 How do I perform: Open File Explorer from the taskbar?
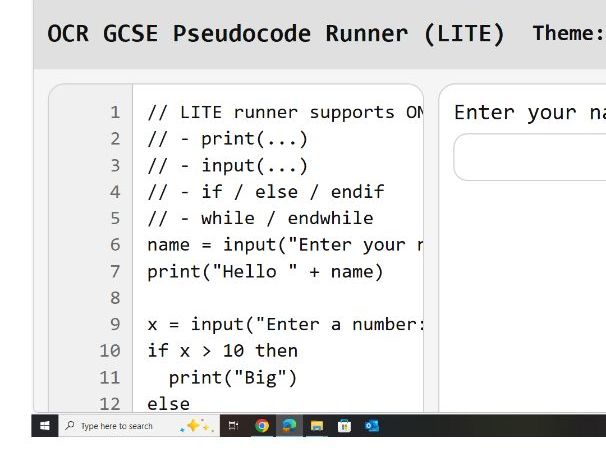317,426
